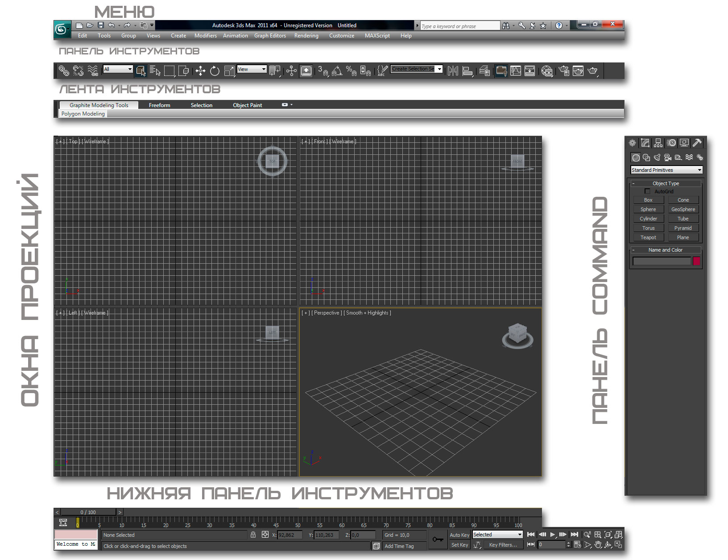728x560 pixels.
Task: Open the Perspective viewport label menu
Action: coord(327,313)
